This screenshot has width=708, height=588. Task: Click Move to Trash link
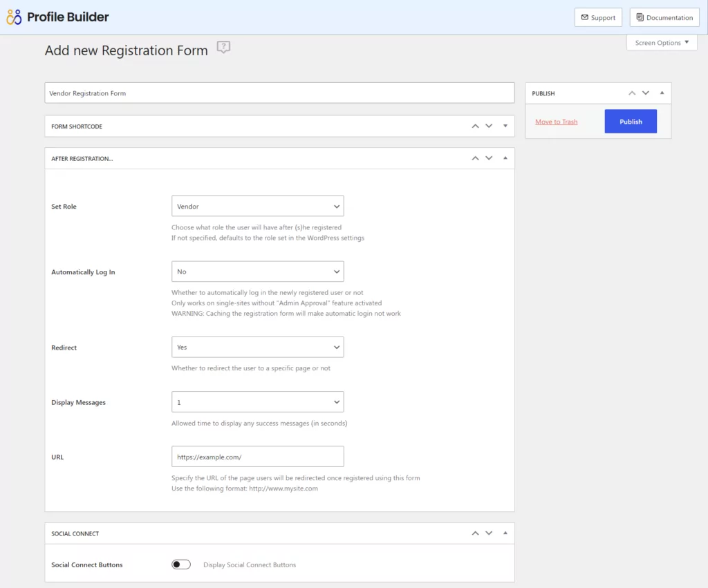point(557,122)
